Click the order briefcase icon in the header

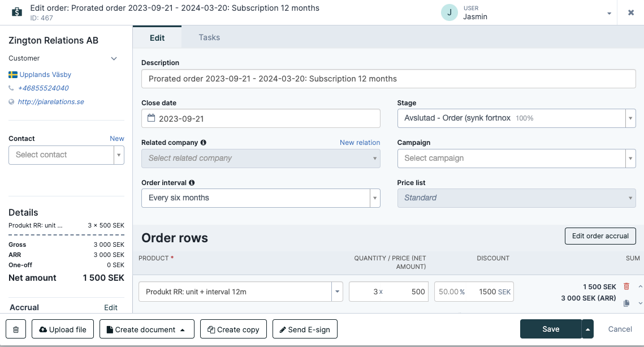pos(17,12)
